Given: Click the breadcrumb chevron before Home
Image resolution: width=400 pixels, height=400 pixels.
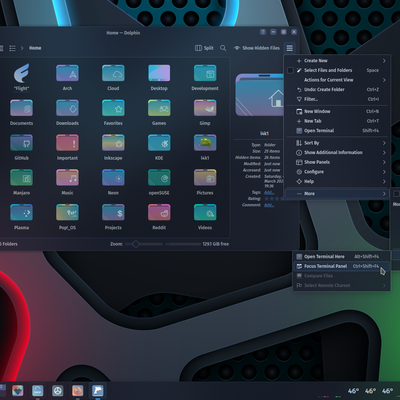Looking at the screenshot, I should pos(22,48).
